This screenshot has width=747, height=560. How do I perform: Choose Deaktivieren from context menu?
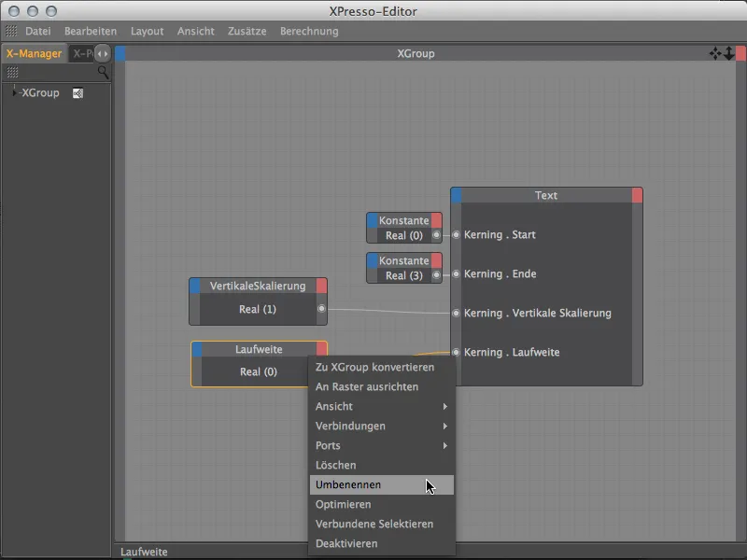click(x=382, y=543)
